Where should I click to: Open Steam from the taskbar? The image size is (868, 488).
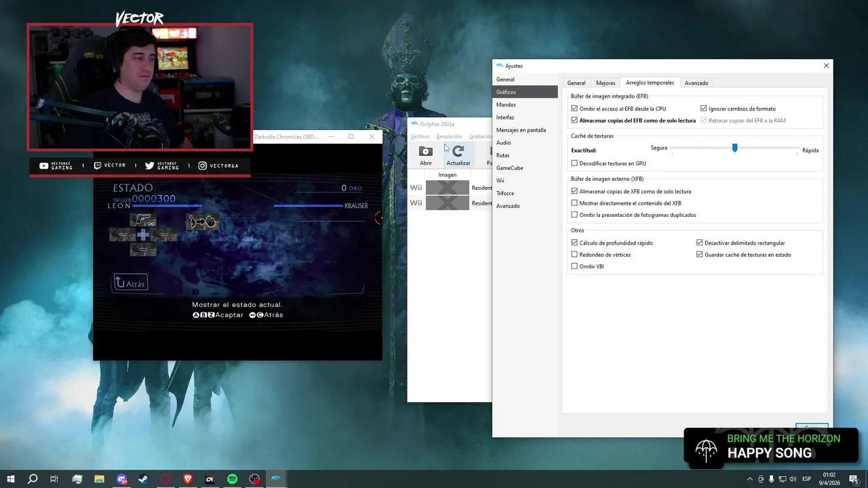pyautogui.click(x=144, y=479)
